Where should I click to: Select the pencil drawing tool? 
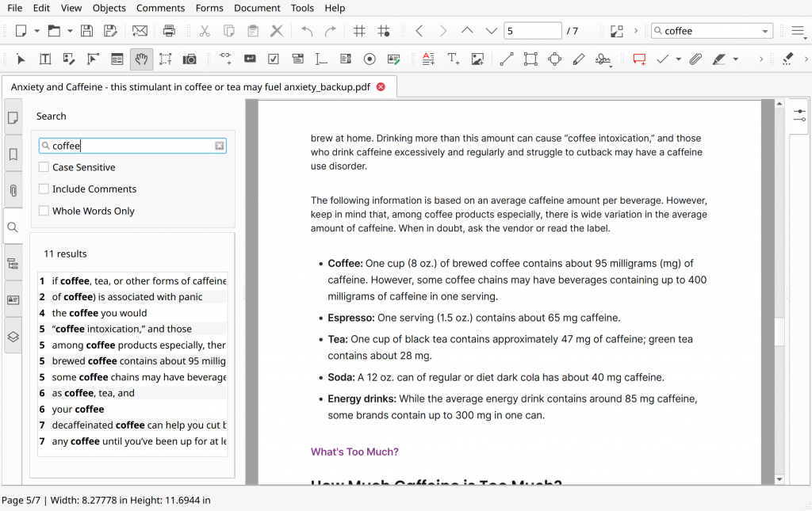coord(579,59)
